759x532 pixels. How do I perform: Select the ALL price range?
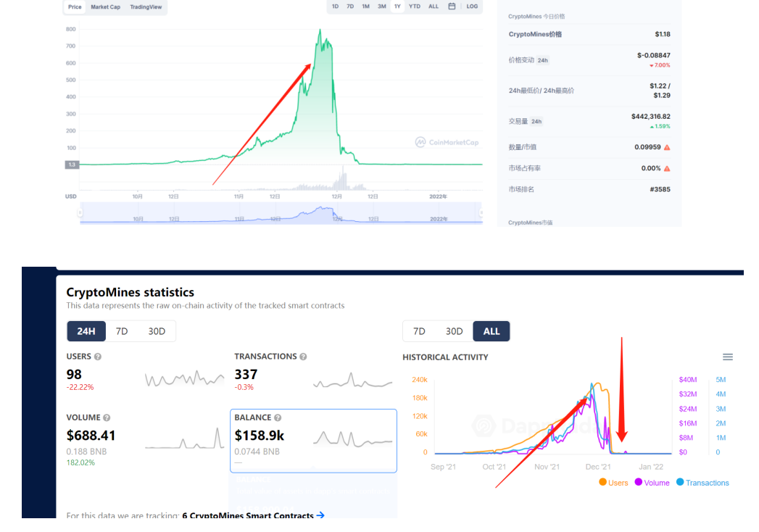434,7
